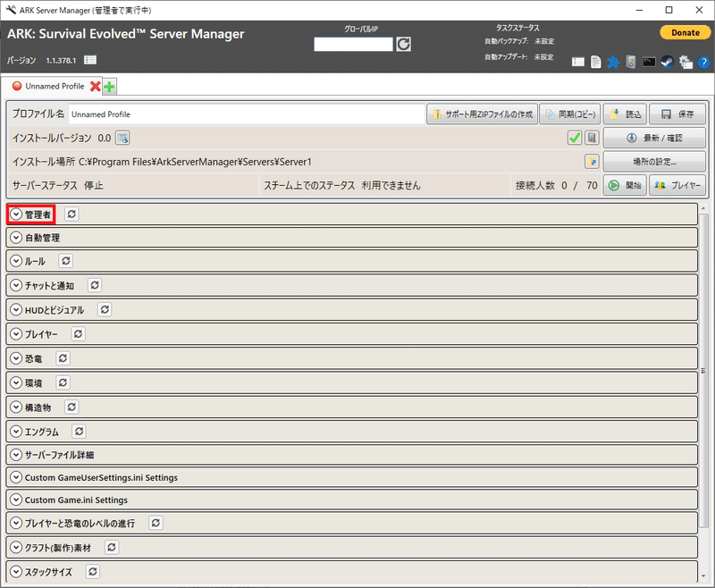The image size is (715, 588).
Task: Reset 構造物 section via refresh icon
Action: point(71,407)
